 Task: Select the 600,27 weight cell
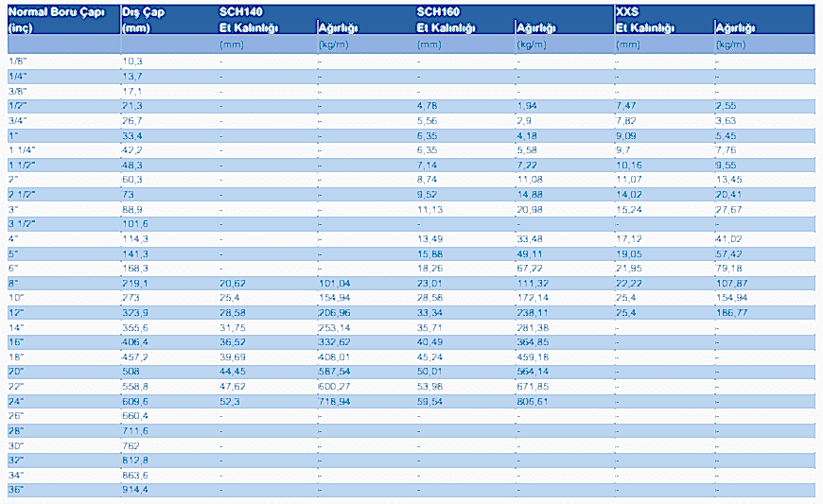click(338, 386)
